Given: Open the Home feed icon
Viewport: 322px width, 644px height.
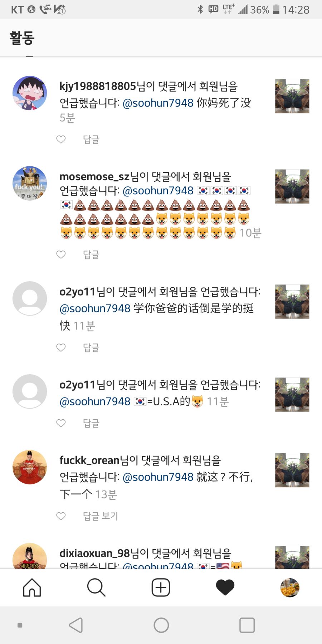Looking at the screenshot, I should (x=32, y=587).
